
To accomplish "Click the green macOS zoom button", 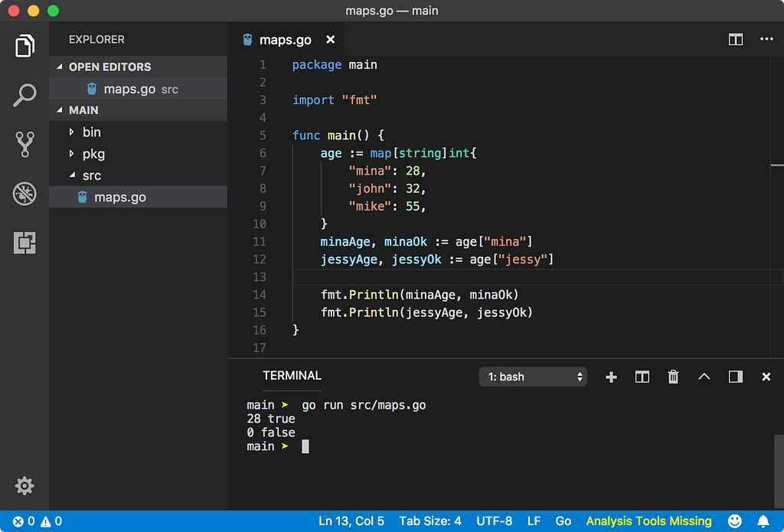I will 53,11.
